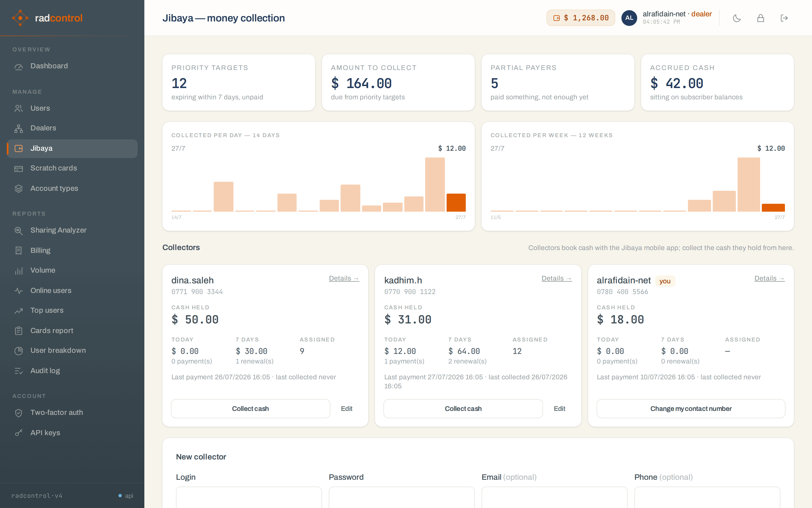Click the api status indicator in footer

click(x=126, y=496)
